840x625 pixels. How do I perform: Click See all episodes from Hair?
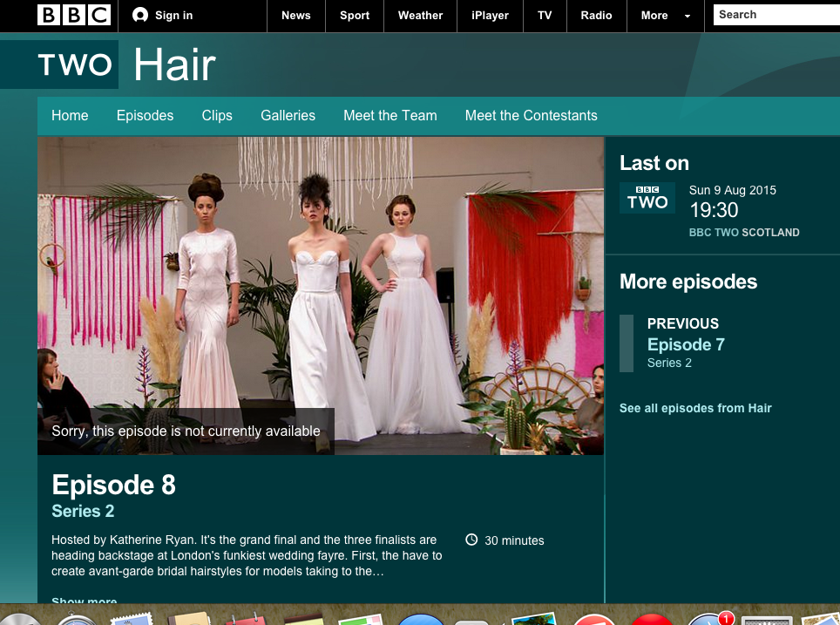[x=695, y=408]
